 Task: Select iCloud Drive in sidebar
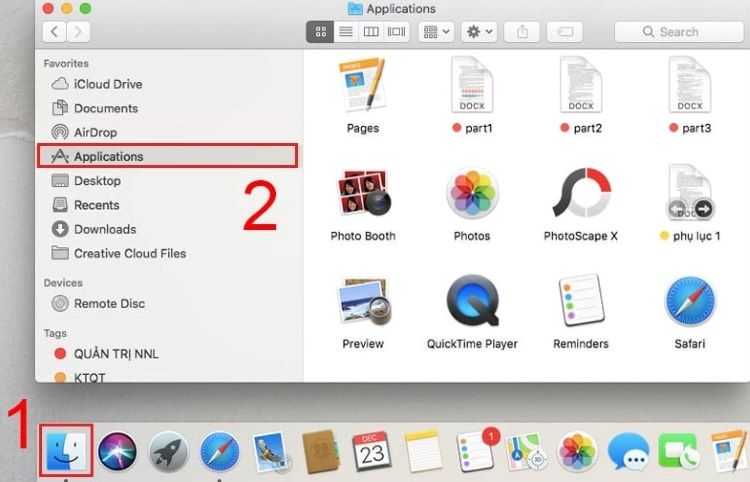click(167, 84)
